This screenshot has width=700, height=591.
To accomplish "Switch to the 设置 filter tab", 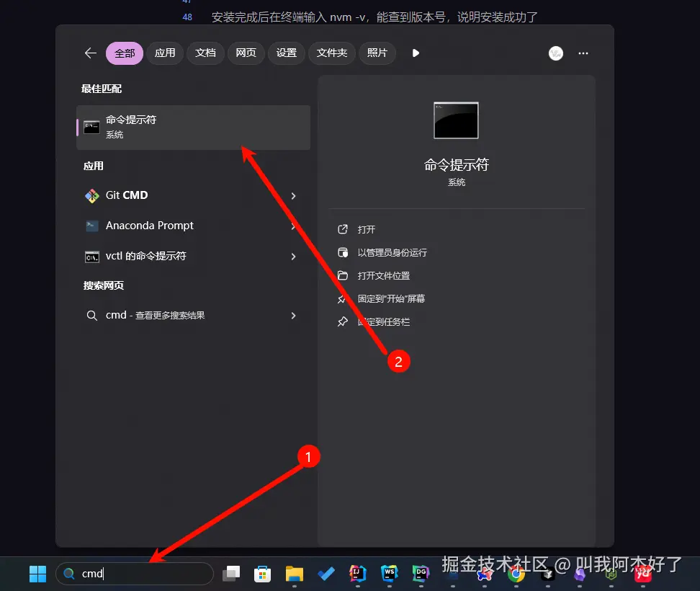I will coord(287,53).
